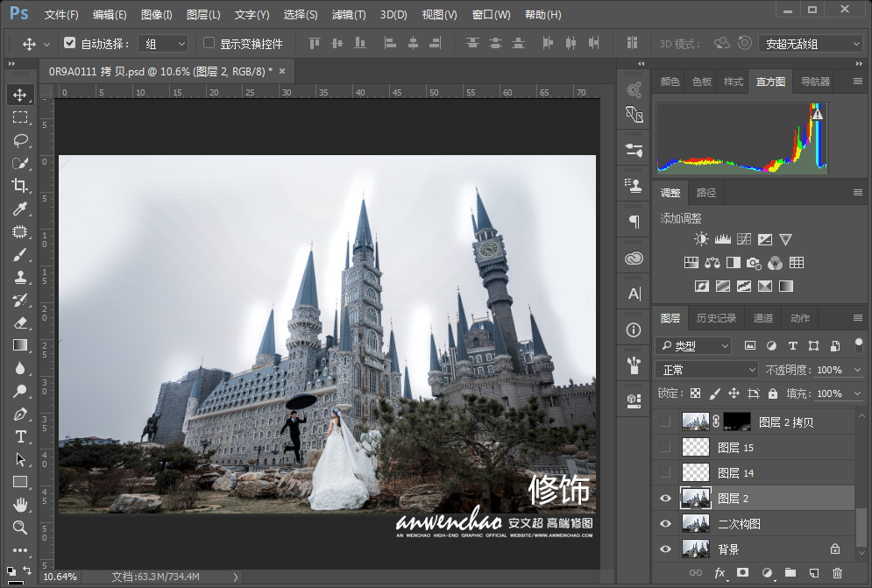Select the Lasso tool
Screen dimensions: 872x588
click(20, 140)
